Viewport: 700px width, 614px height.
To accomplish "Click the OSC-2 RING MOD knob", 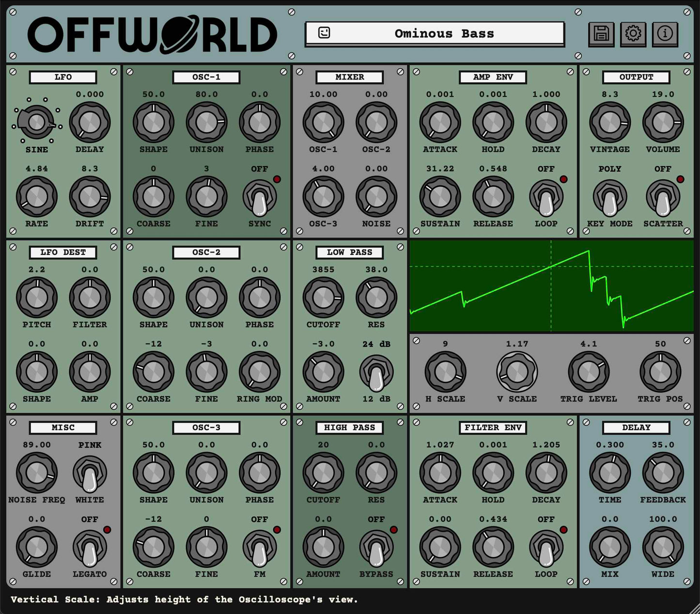I will pyautogui.click(x=260, y=372).
